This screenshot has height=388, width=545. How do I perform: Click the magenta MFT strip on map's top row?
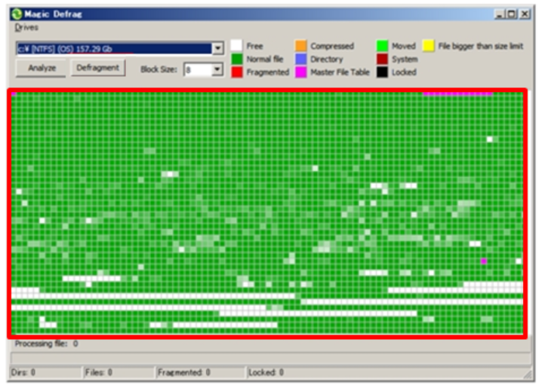pyautogui.click(x=457, y=93)
